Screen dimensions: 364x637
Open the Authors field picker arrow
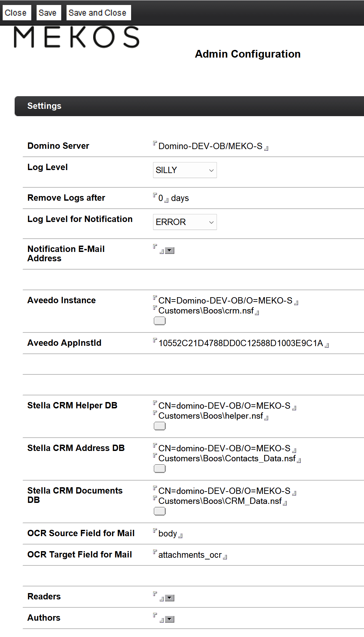(x=170, y=619)
